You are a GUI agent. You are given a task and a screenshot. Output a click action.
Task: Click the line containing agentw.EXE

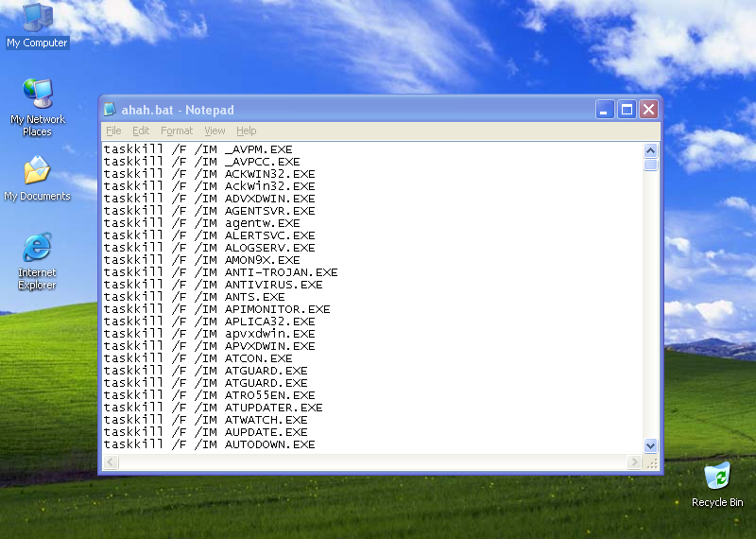201,223
